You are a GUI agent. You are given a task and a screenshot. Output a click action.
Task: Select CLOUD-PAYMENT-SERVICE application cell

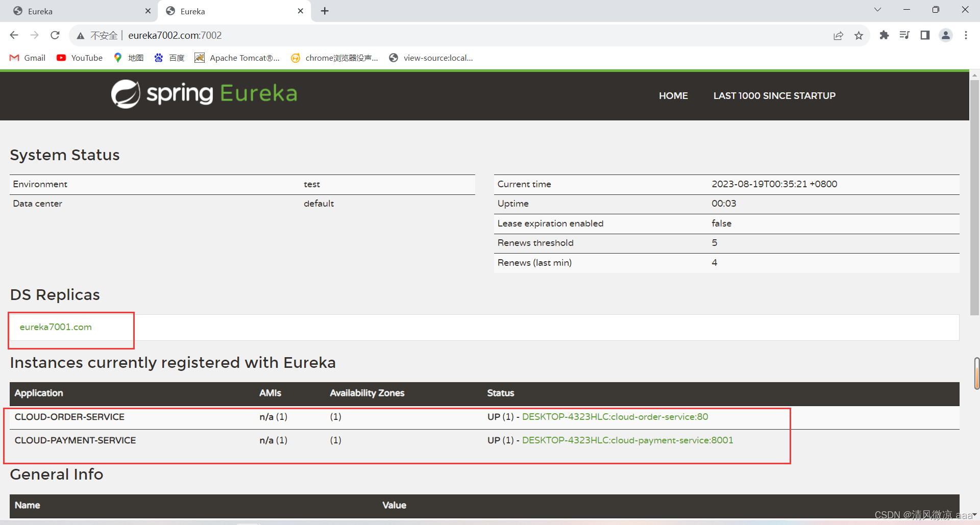point(75,440)
